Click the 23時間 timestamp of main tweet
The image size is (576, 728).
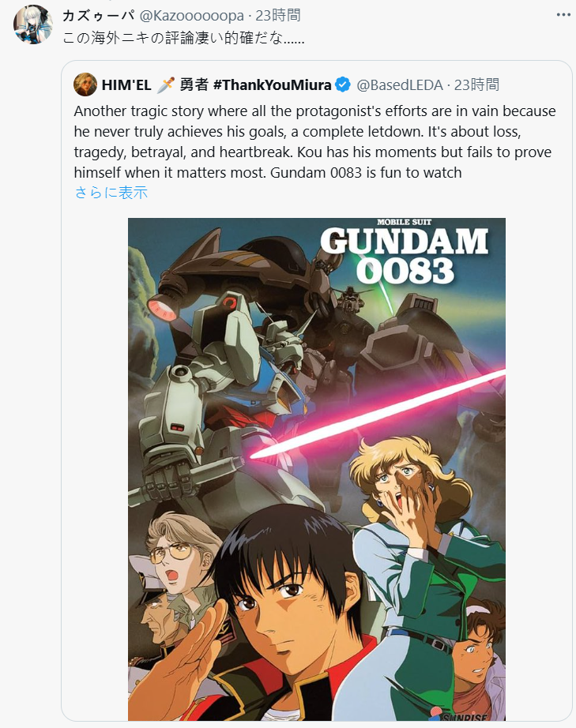tap(278, 15)
